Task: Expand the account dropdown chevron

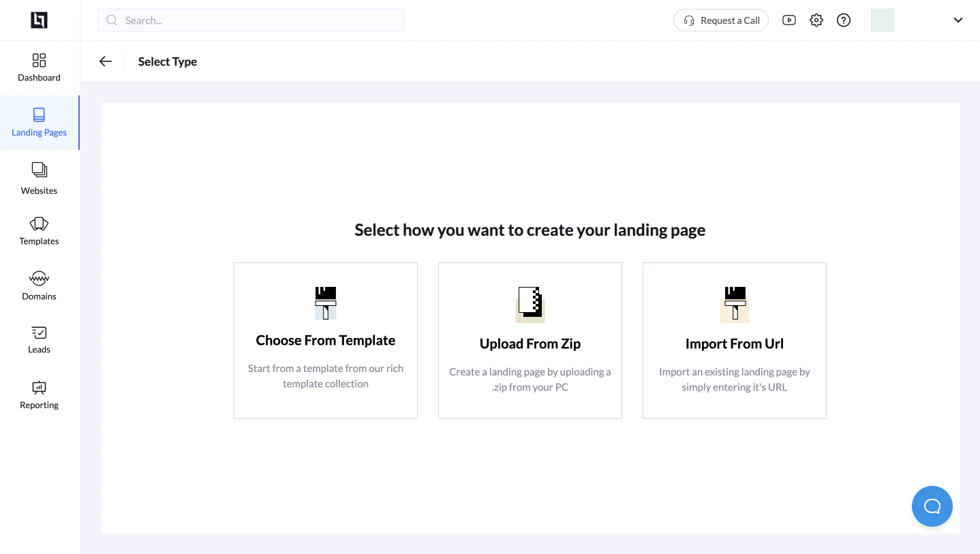Action: click(958, 20)
